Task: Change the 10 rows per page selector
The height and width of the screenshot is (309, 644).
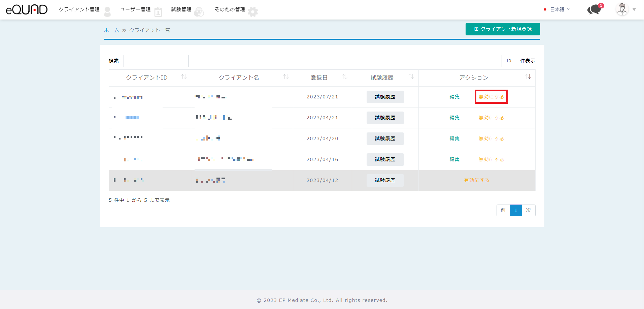Action: [x=509, y=61]
